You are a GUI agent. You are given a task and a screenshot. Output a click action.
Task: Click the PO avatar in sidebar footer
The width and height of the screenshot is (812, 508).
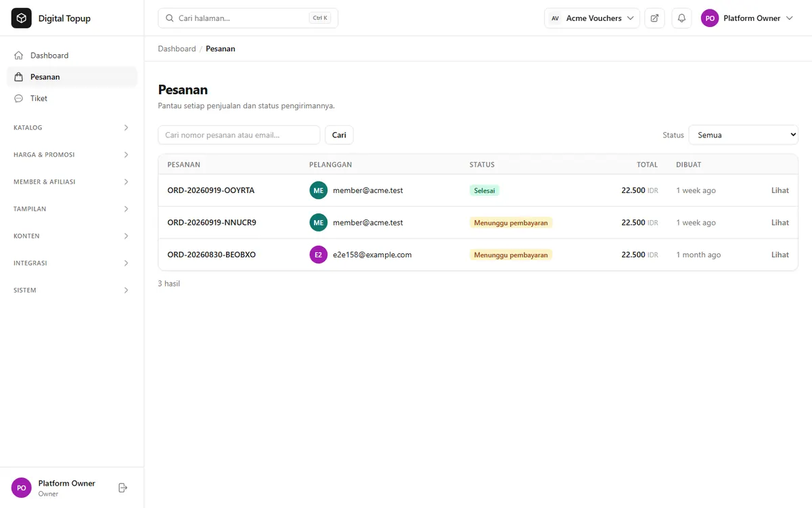22,488
